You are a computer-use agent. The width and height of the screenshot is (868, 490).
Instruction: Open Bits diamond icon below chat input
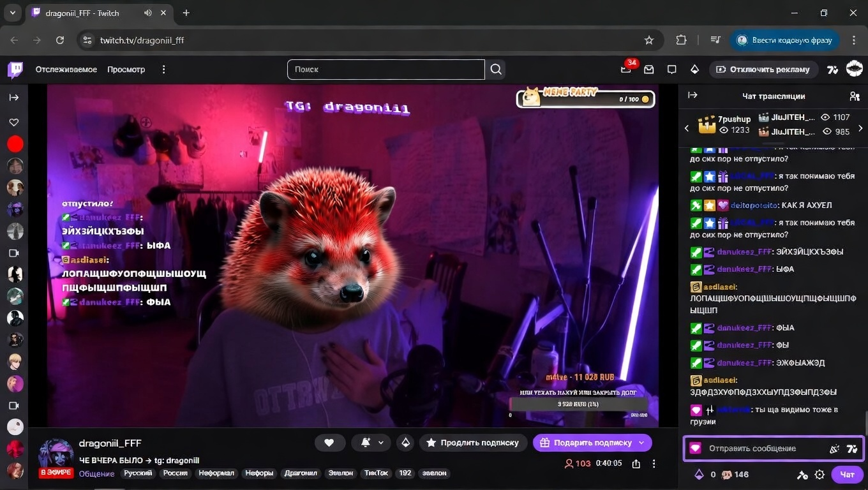pyautogui.click(x=699, y=475)
